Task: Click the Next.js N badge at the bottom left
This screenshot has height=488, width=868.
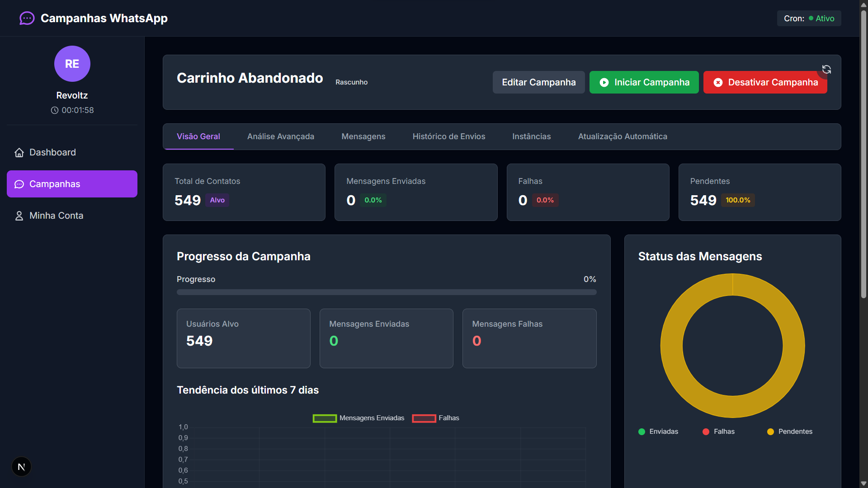Action: (x=21, y=467)
